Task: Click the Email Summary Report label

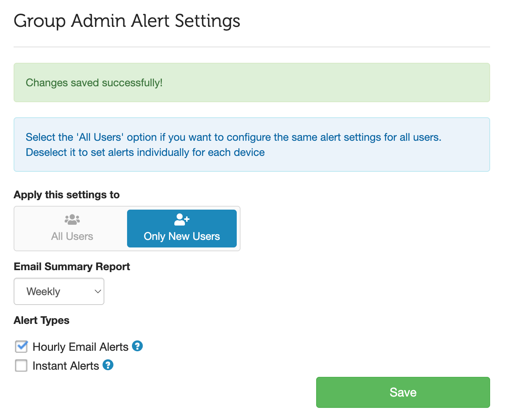Action: pos(72,267)
